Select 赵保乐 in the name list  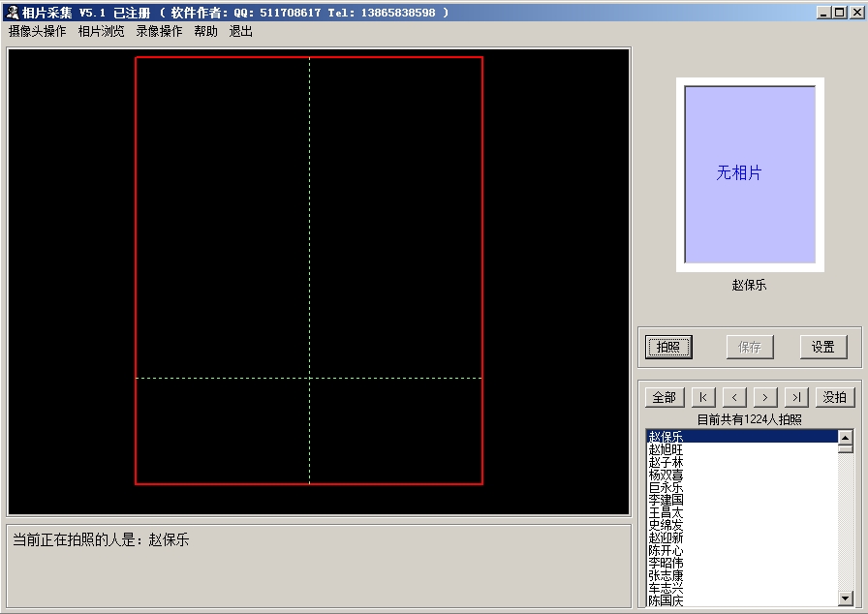pos(742,437)
